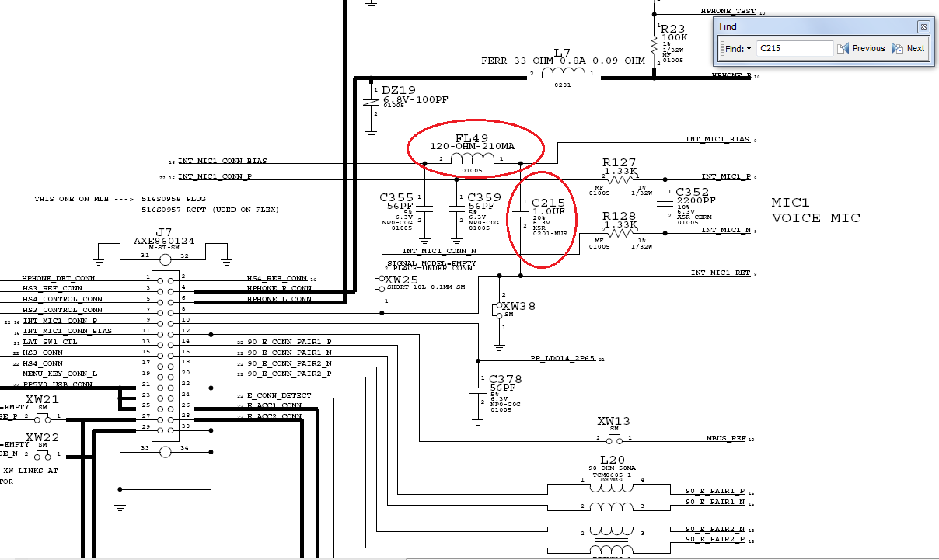Select the C378 capacitor designator
This screenshot has width=939, height=560.
tap(505, 379)
